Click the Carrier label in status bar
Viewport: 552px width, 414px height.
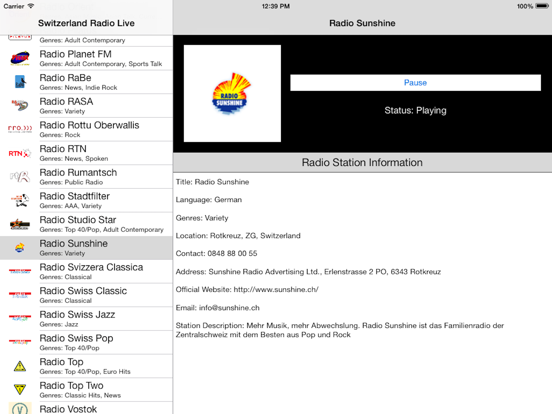(x=14, y=6)
